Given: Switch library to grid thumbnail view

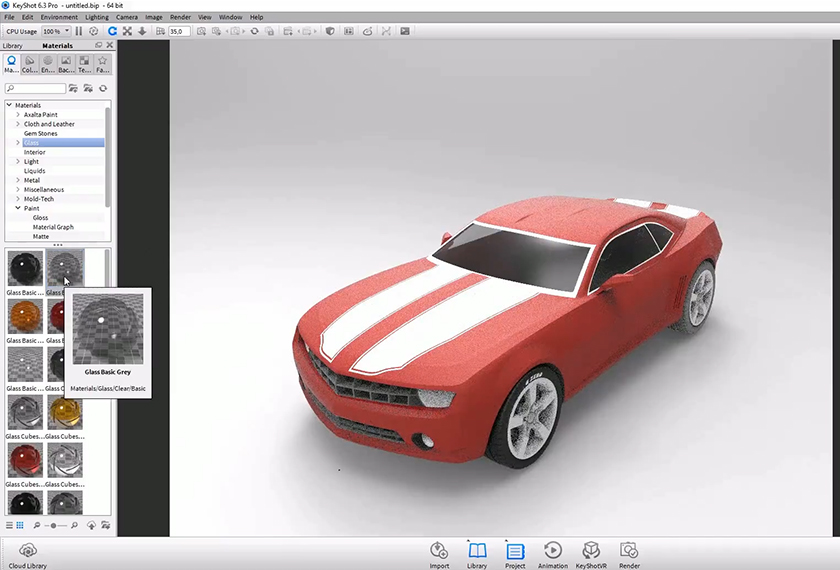Looking at the screenshot, I should pyautogui.click(x=20, y=525).
